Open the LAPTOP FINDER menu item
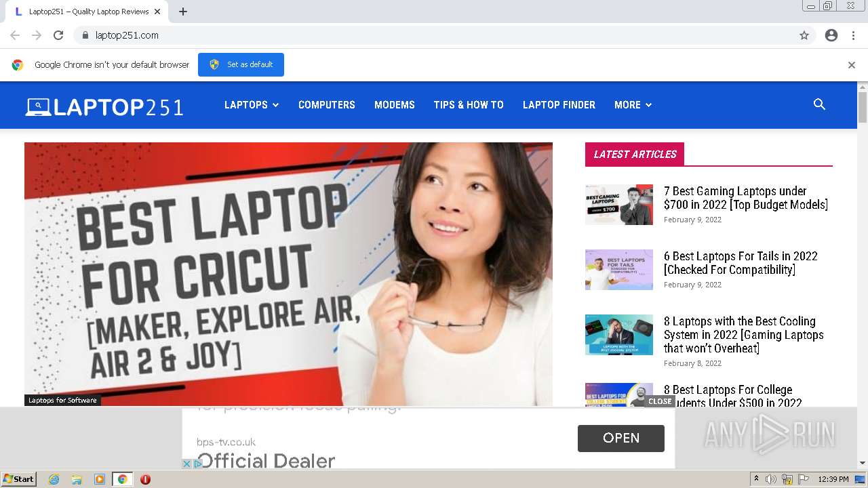Image resolution: width=868 pixels, height=488 pixels. [x=559, y=105]
